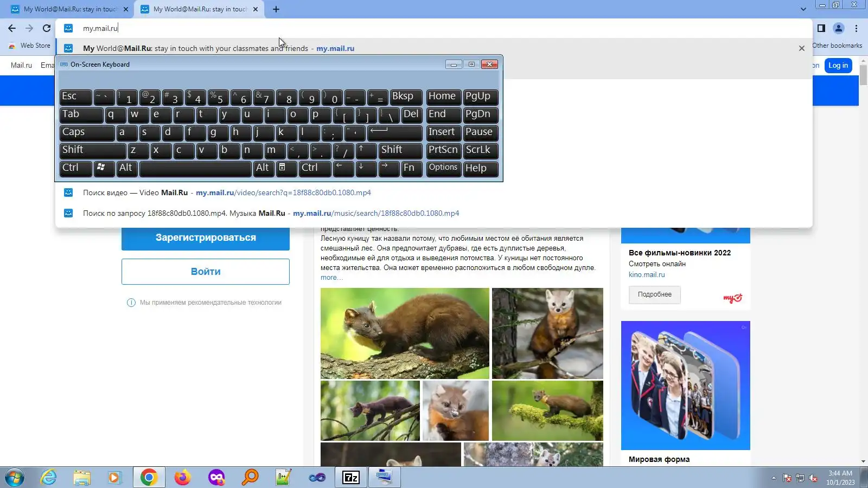Open the taskbar clock showing 3:44 AM
868x488 pixels.
[840, 478]
